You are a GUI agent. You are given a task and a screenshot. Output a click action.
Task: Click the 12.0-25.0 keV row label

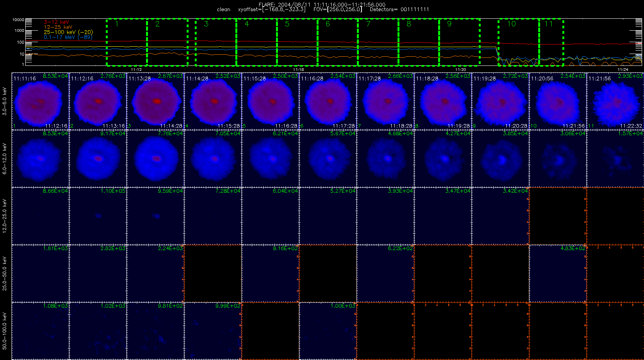pos(5,216)
